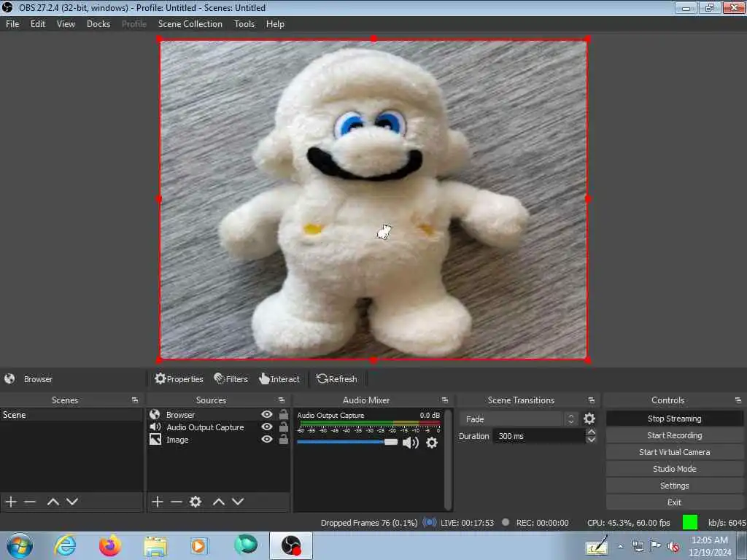Enable Studio Mode
Image resolution: width=747 pixels, height=560 pixels.
click(x=674, y=469)
